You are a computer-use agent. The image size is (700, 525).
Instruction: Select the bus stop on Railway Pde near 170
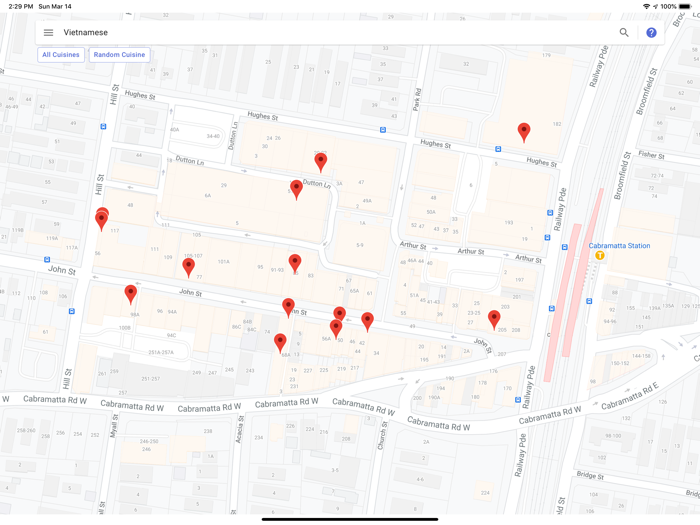(517, 400)
